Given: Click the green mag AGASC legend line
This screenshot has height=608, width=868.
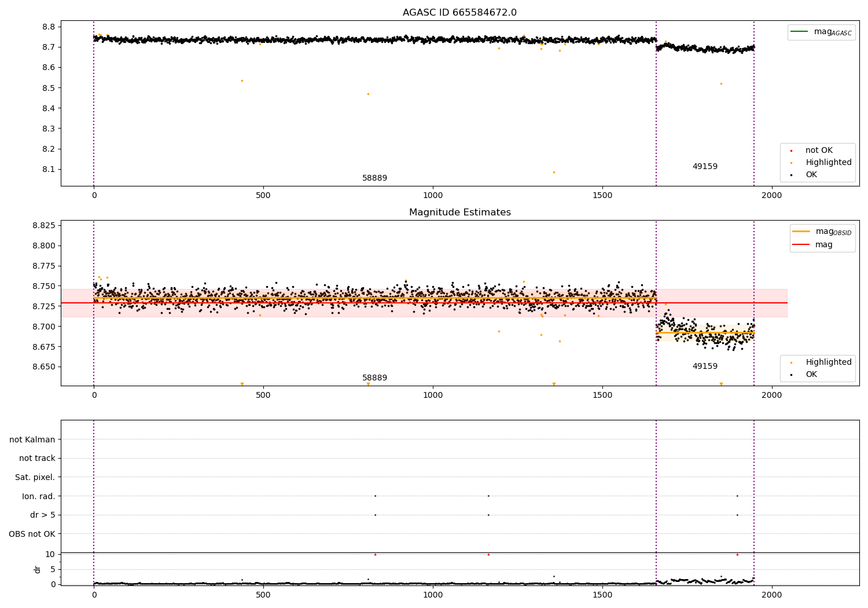Looking at the screenshot, I should coord(800,32).
